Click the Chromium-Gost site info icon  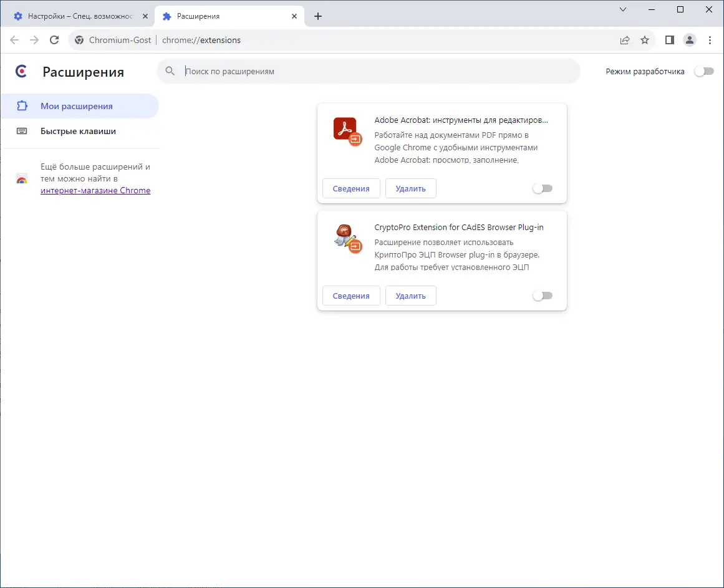(79, 40)
